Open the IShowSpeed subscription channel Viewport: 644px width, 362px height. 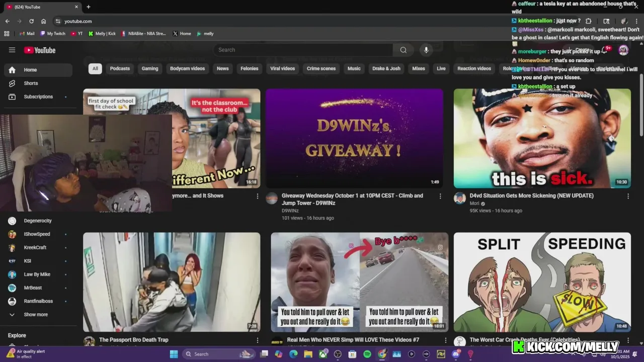click(x=38, y=234)
